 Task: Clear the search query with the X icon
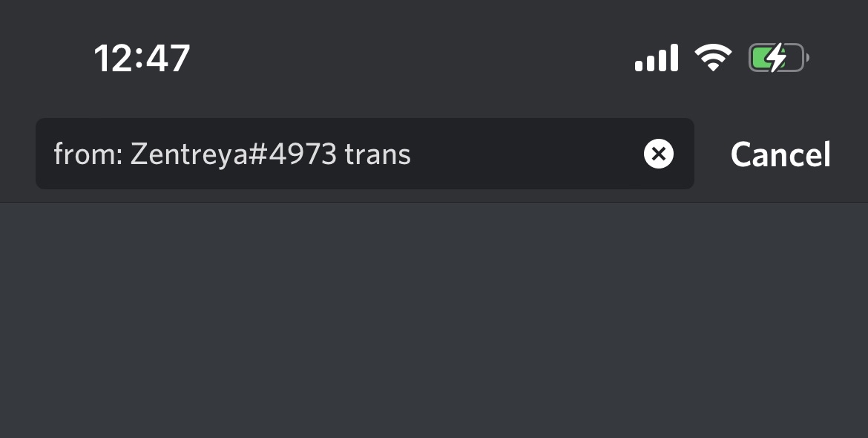[x=658, y=154]
